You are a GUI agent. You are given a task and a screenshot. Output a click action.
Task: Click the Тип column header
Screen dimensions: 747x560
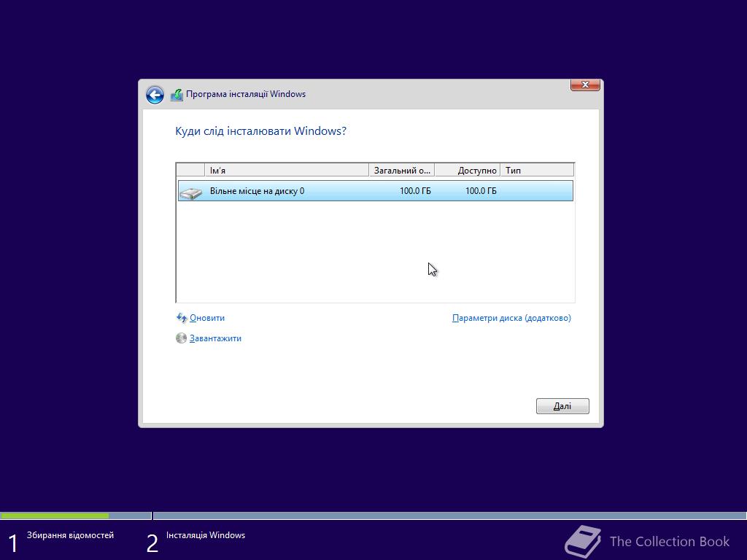(x=538, y=170)
